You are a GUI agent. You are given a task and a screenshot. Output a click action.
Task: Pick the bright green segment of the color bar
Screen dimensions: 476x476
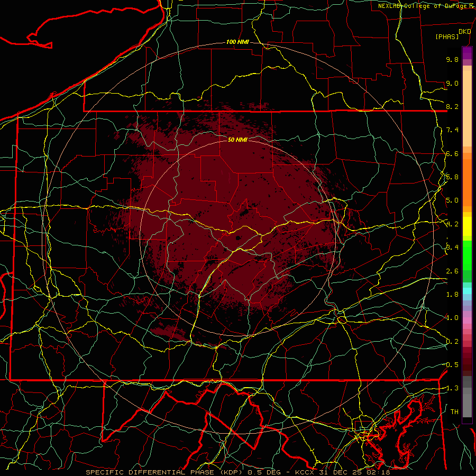pyautogui.click(x=467, y=255)
